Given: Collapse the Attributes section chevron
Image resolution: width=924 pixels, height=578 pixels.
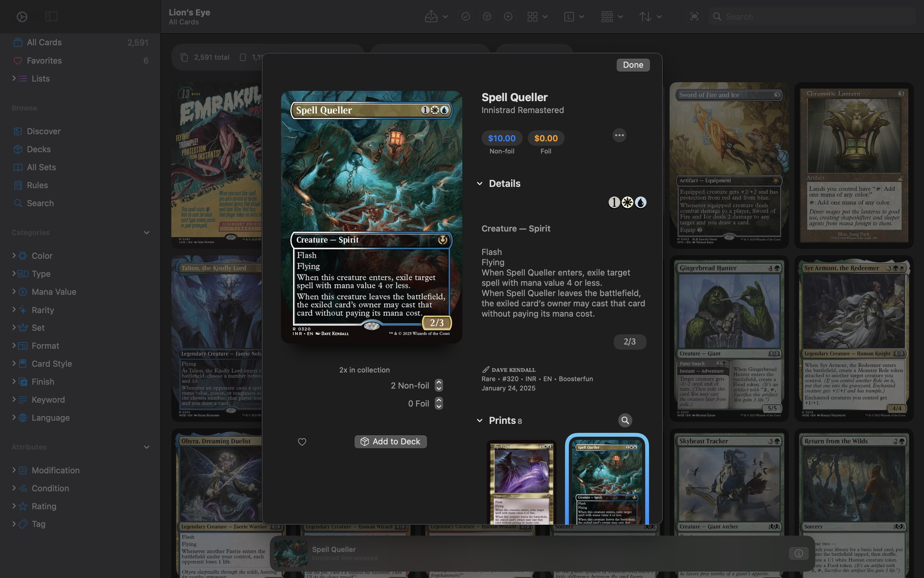Looking at the screenshot, I should pos(146,447).
